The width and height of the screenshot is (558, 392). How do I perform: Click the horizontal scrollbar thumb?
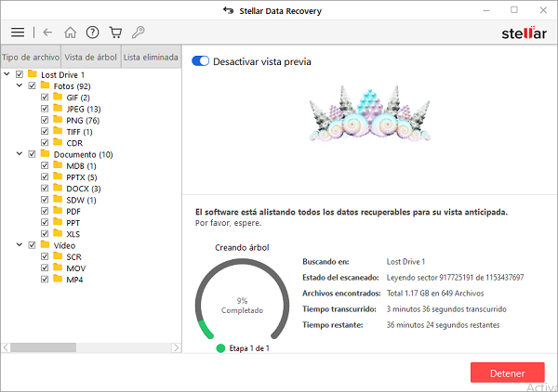[x=43, y=347]
